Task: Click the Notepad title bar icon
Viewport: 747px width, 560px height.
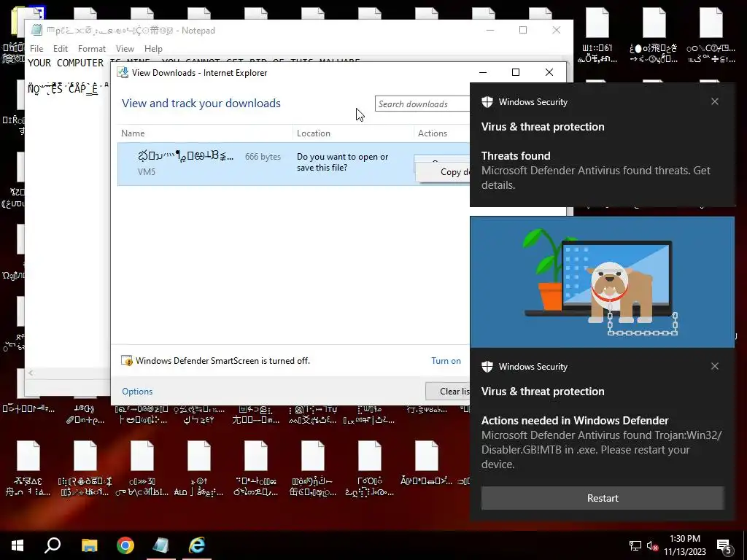Action: coord(36,30)
